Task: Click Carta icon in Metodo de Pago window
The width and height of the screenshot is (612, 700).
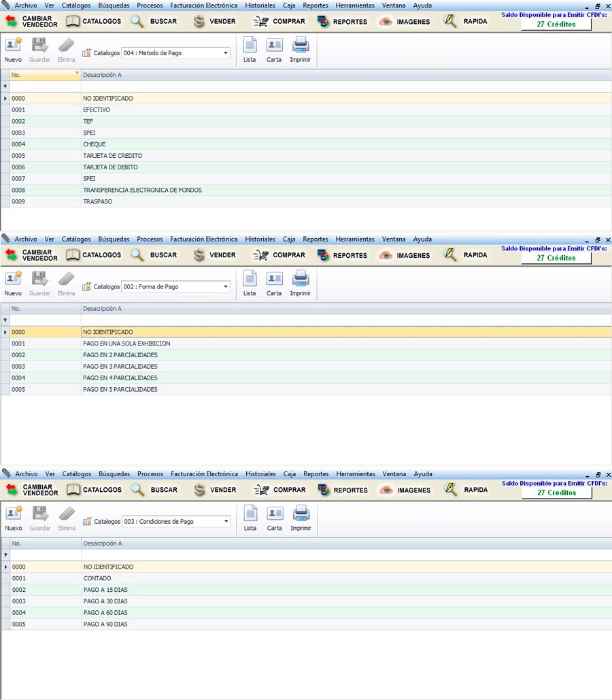Action: click(x=274, y=45)
